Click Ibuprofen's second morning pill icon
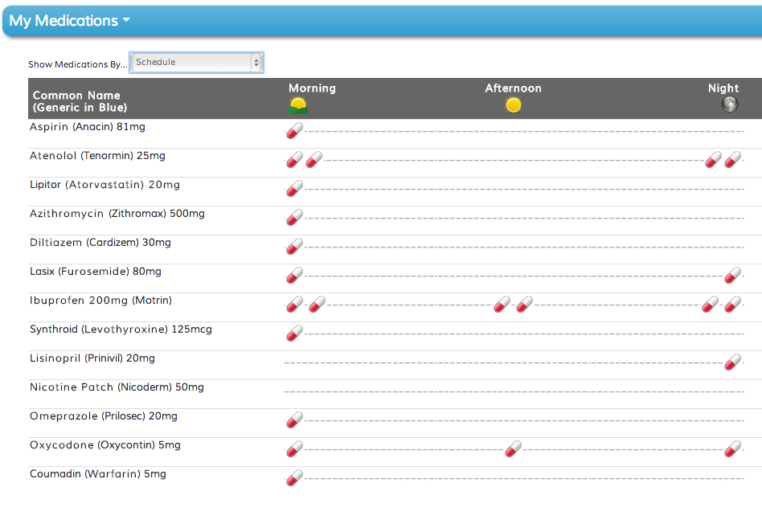 coord(317,304)
